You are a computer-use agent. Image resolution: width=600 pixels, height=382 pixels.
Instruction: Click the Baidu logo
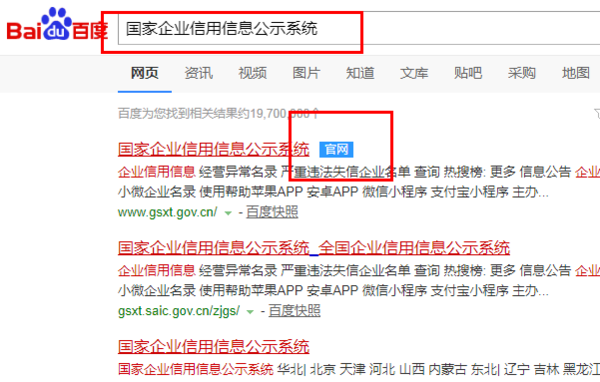tap(57, 25)
